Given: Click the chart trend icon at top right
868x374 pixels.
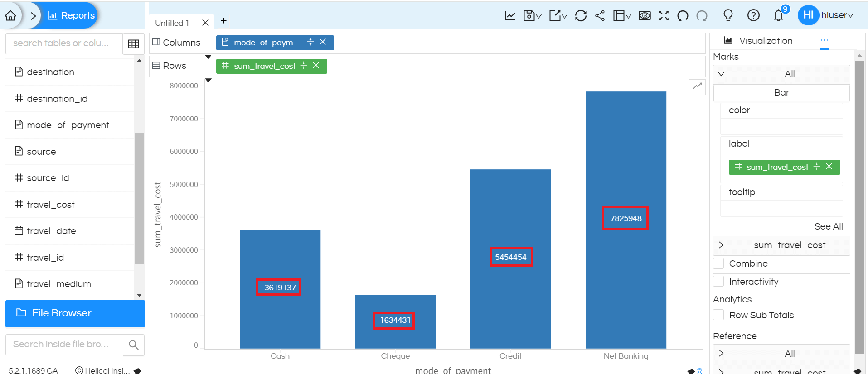Looking at the screenshot, I should (x=697, y=86).
